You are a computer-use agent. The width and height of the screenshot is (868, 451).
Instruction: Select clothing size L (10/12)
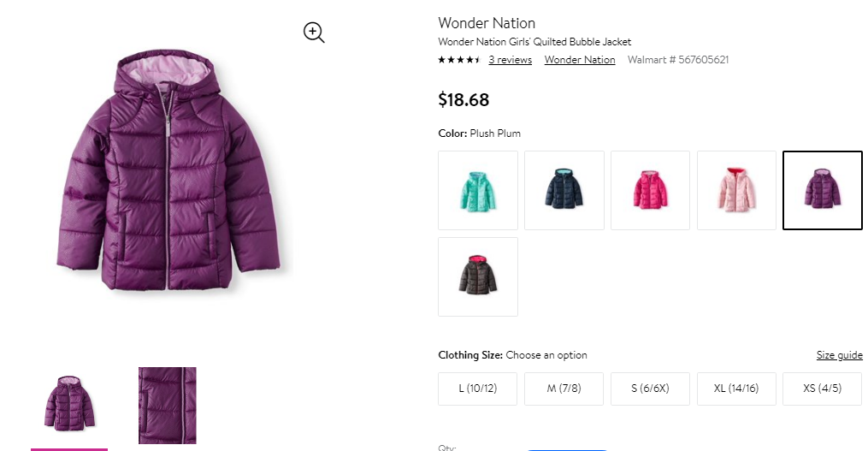(x=478, y=389)
